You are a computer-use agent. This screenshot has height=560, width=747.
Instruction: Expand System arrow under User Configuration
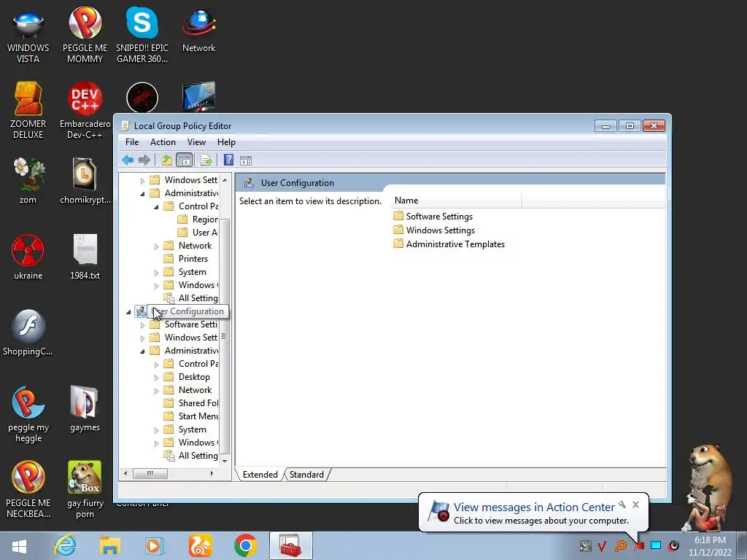(x=156, y=430)
